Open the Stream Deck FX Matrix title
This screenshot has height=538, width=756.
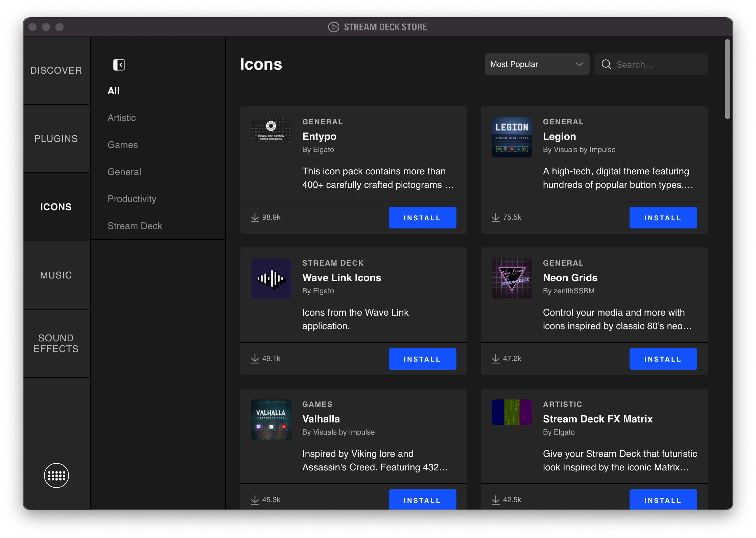coord(598,419)
